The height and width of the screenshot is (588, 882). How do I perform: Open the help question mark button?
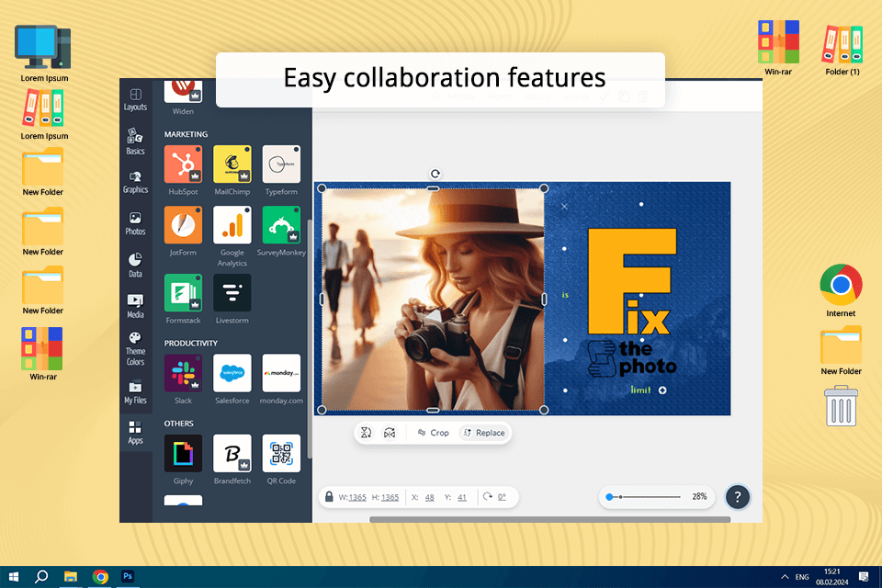[738, 497]
